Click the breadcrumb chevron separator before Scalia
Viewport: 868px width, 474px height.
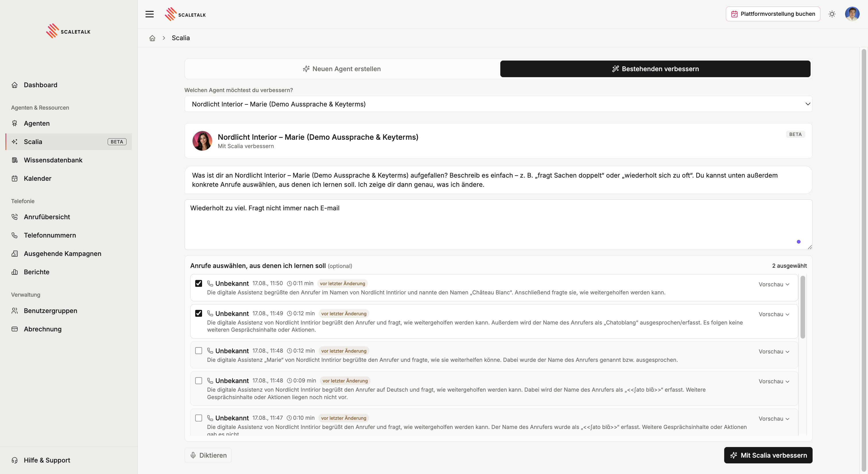point(164,38)
